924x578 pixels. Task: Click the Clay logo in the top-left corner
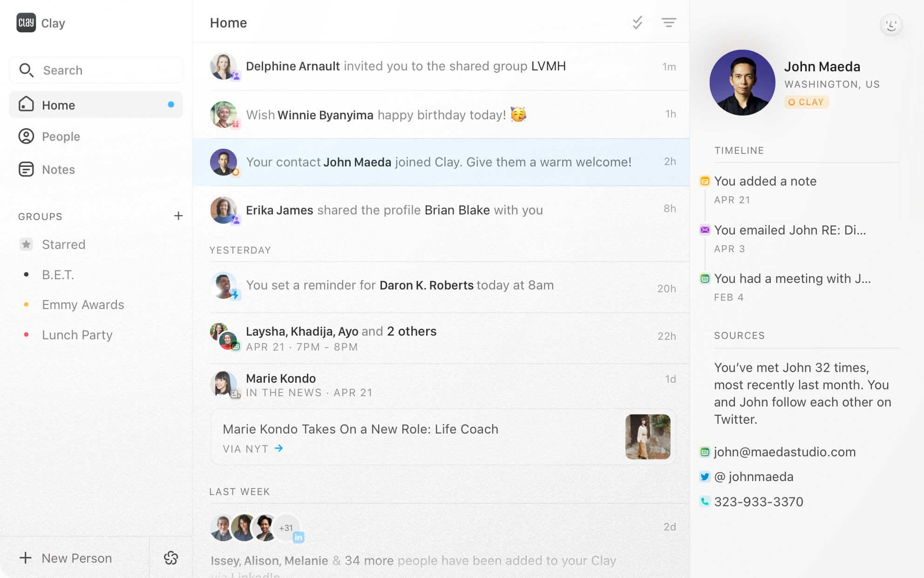click(x=26, y=22)
